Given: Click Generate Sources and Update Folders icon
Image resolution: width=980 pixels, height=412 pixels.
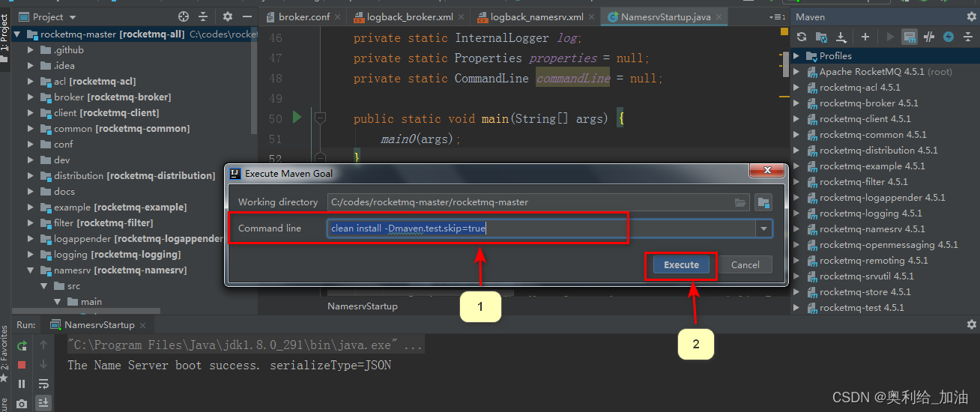Looking at the screenshot, I should point(821,37).
